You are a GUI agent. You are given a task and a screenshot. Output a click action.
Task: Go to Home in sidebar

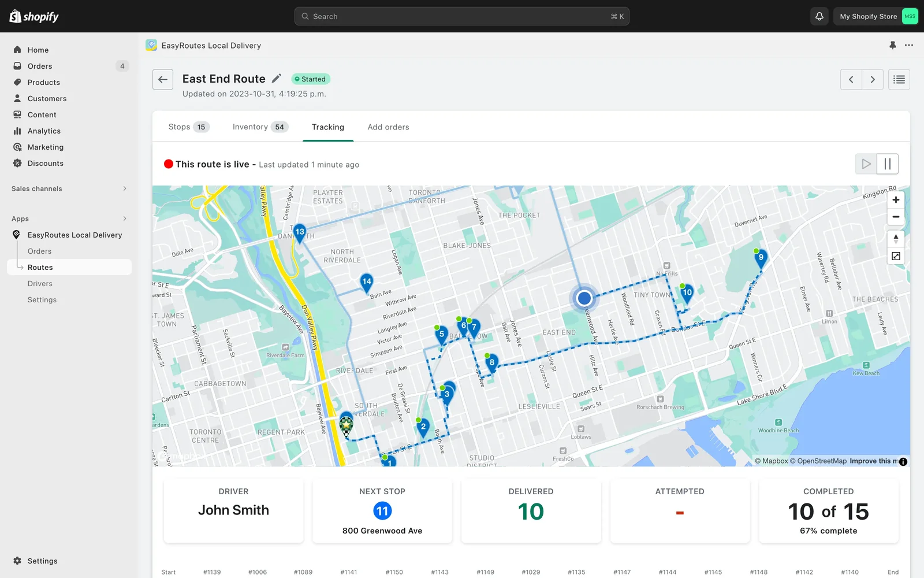[38, 50]
